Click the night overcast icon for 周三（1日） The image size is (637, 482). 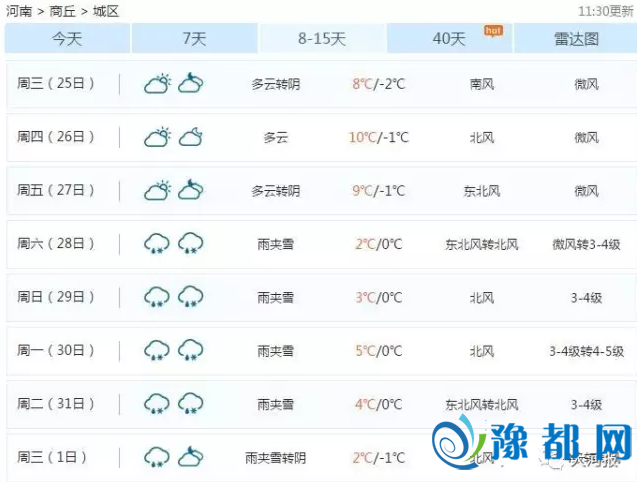pyautogui.click(x=191, y=457)
